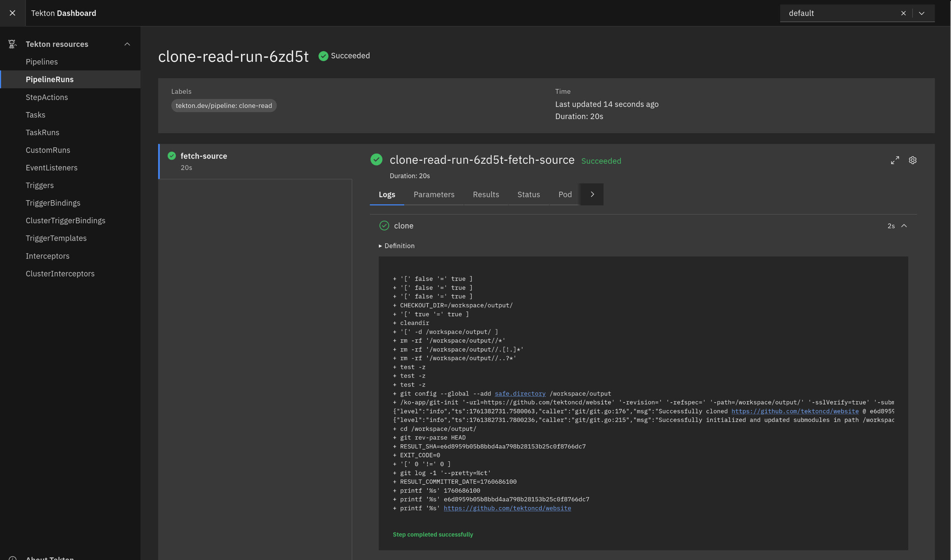Click the clone step status checkmark icon
951x560 pixels.
(384, 225)
